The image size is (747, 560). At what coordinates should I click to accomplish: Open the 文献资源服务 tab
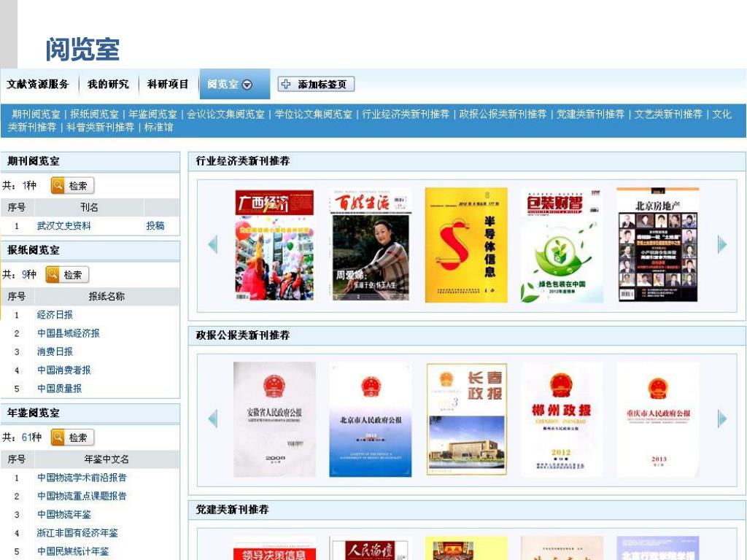click(x=38, y=85)
